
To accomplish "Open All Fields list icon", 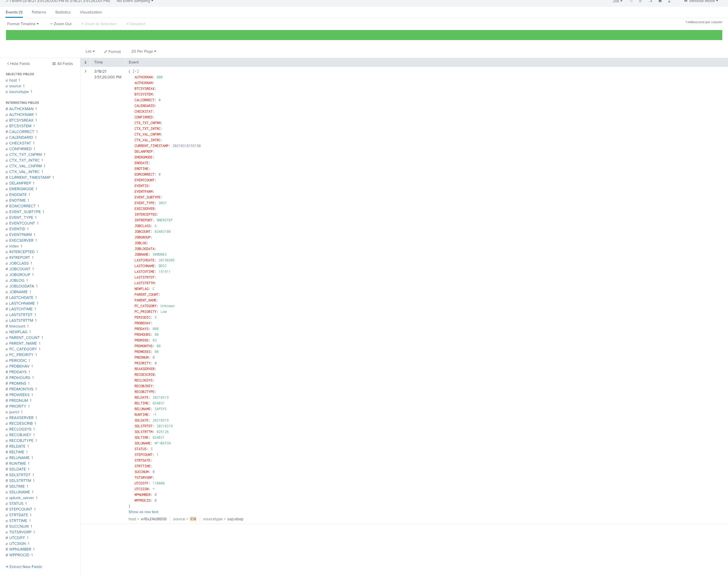I will pos(62,64).
